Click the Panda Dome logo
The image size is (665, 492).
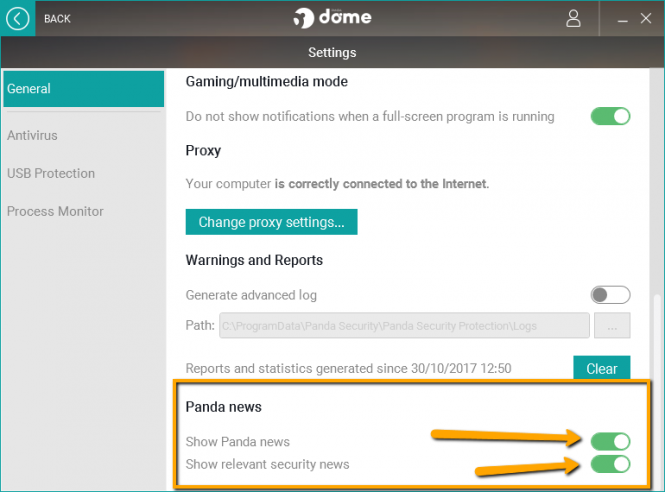(x=332, y=18)
